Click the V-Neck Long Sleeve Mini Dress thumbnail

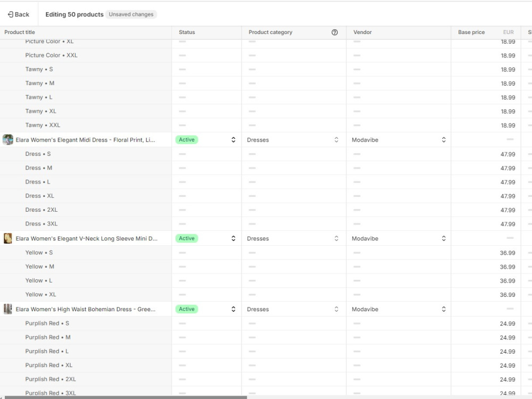coord(8,238)
